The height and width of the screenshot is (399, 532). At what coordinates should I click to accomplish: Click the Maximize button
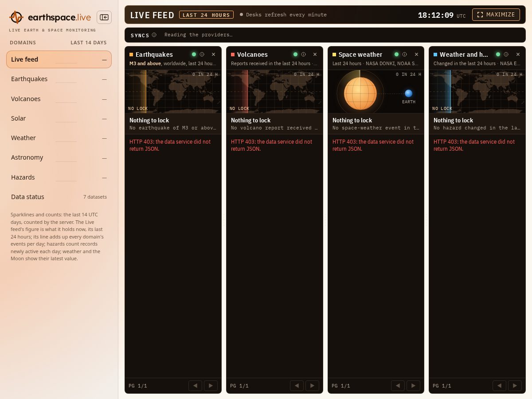496,15
